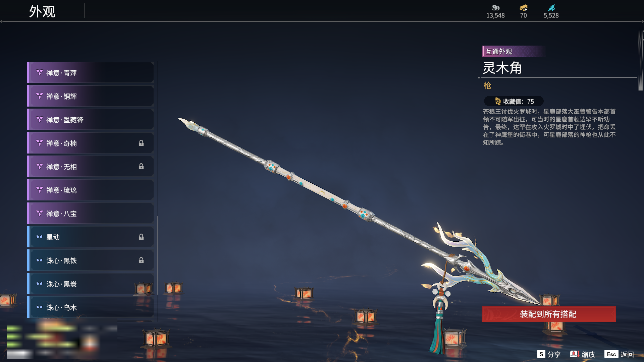Select the 禅意·铜辉 appearance

coord(91,96)
